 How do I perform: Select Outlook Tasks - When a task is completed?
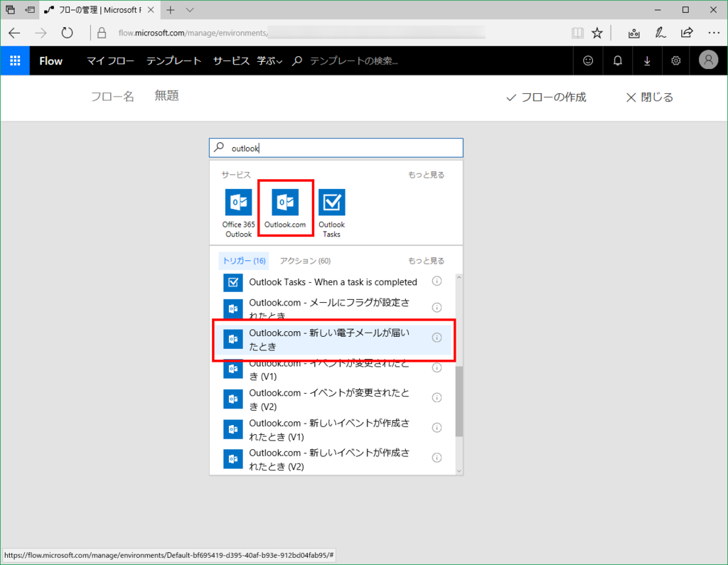333,282
